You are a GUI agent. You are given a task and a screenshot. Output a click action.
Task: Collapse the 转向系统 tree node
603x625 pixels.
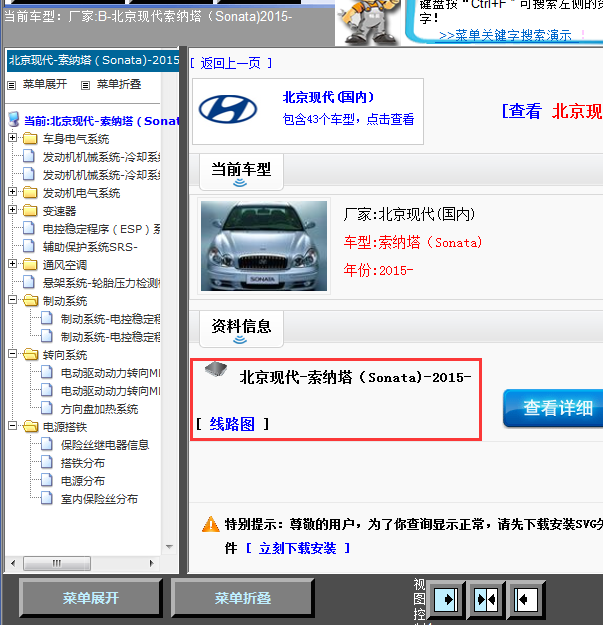[x=12, y=354]
